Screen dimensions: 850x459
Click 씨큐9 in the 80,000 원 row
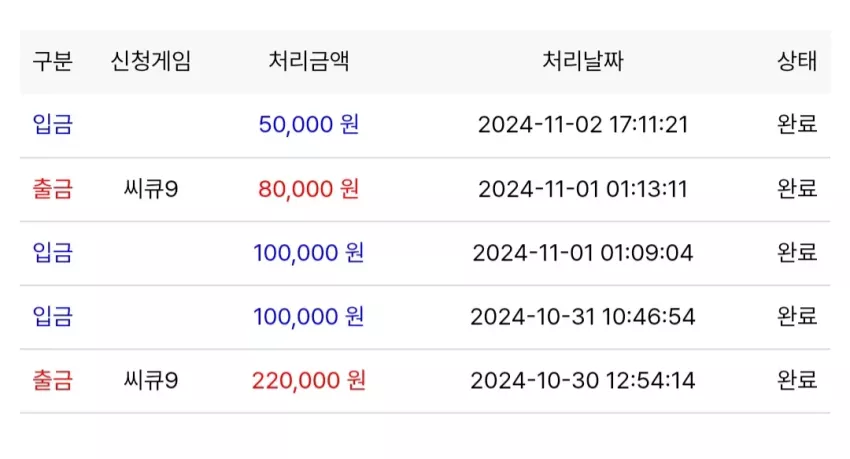click(151, 189)
